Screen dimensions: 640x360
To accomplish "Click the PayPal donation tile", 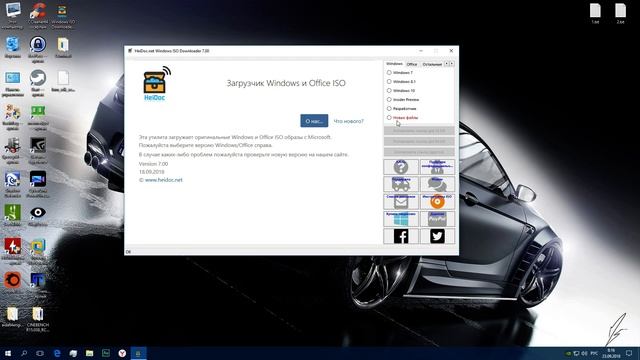I will pyautogui.click(x=437, y=219).
